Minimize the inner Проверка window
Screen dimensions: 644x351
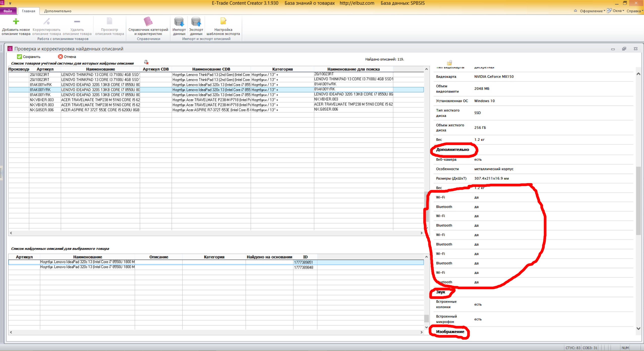613,49
